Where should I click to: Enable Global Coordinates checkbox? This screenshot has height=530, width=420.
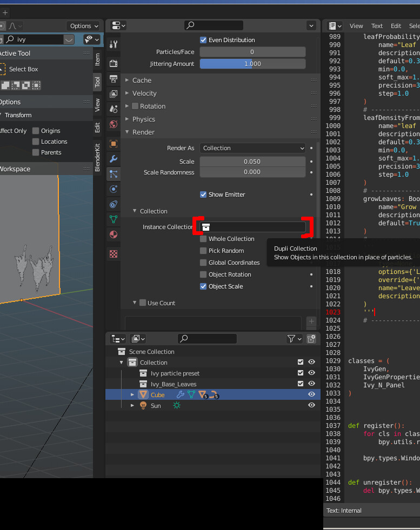pyautogui.click(x=203, y=262)
